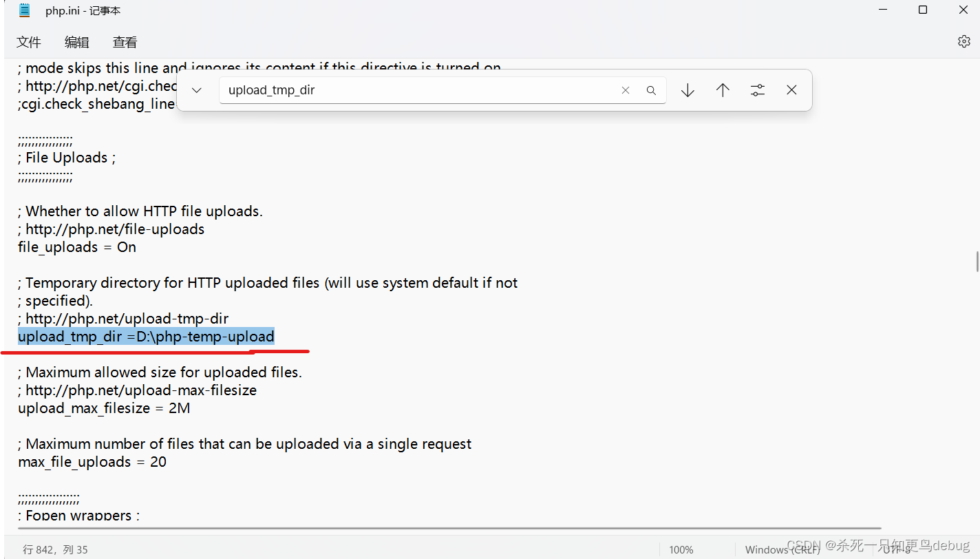The image size is (980, 559).
Task: Find next with the down arrow
Action: point(688,90)
